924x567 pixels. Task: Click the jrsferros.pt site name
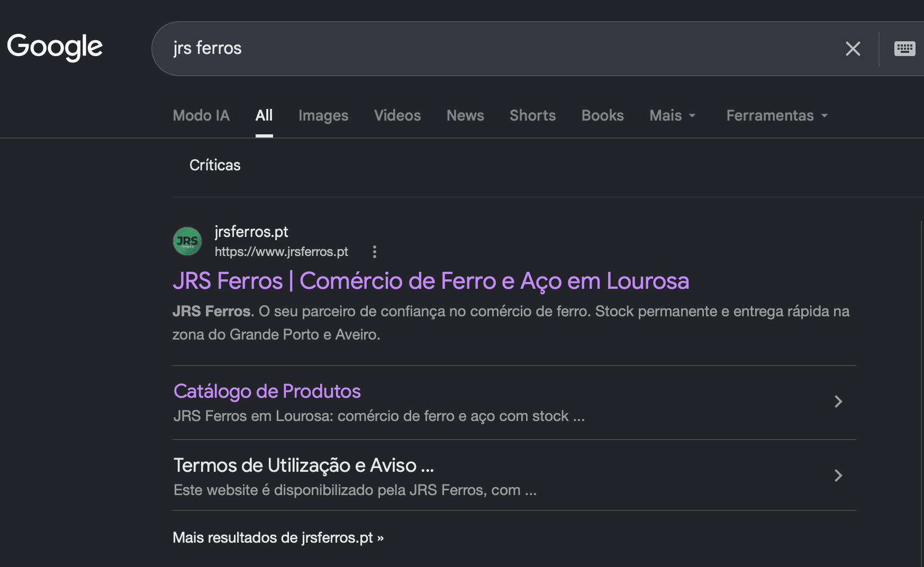pyautogui.click(x=251, y=232)
